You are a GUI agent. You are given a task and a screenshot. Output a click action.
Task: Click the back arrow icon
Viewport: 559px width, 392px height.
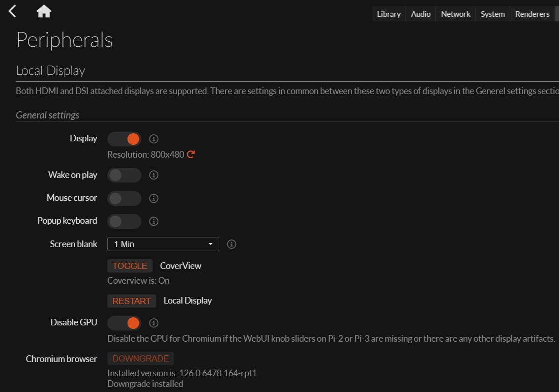point(13,11)
